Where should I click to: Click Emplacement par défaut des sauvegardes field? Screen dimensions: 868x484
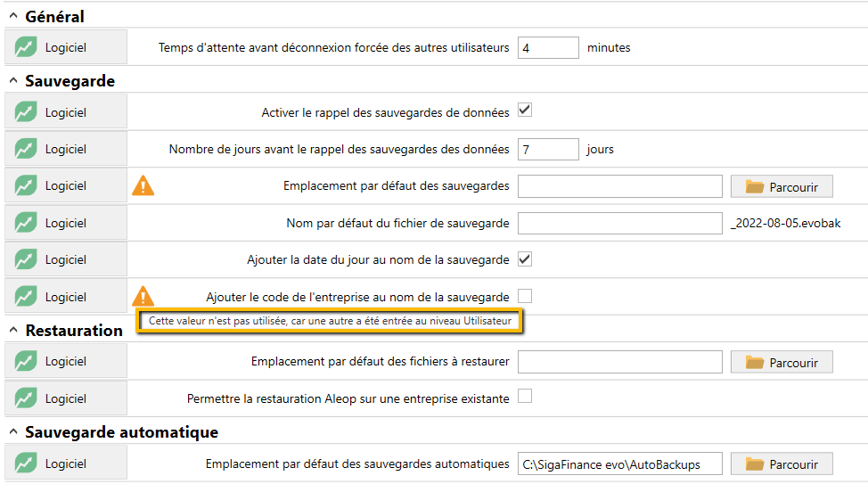[x=620, y=186]
